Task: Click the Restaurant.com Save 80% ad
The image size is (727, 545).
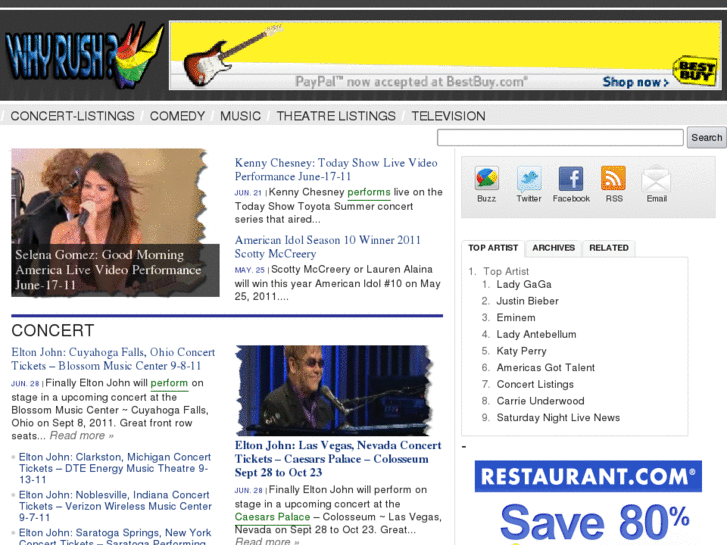Action: (588, 502)
